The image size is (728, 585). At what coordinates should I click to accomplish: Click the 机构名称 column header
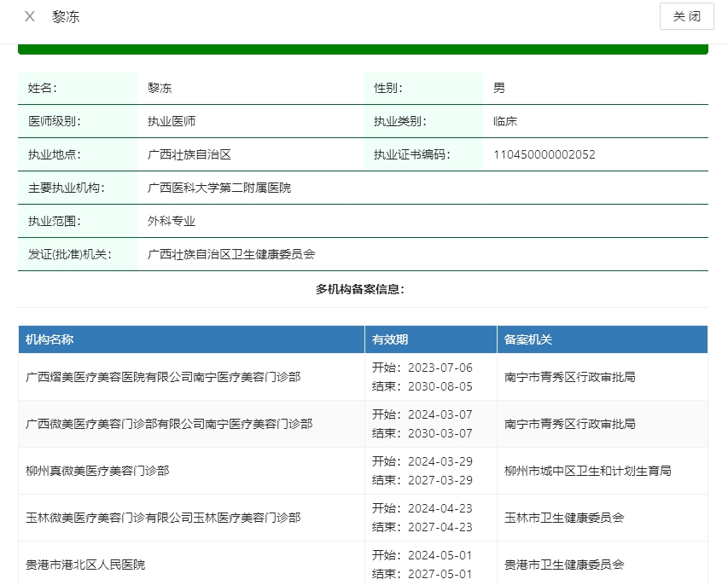[x=50, y=339]
